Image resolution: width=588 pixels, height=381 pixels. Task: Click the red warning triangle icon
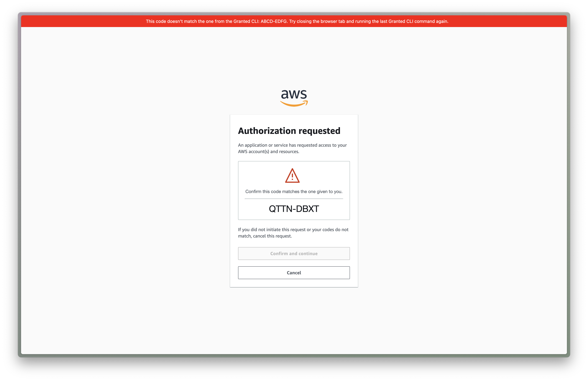point(292,175)
